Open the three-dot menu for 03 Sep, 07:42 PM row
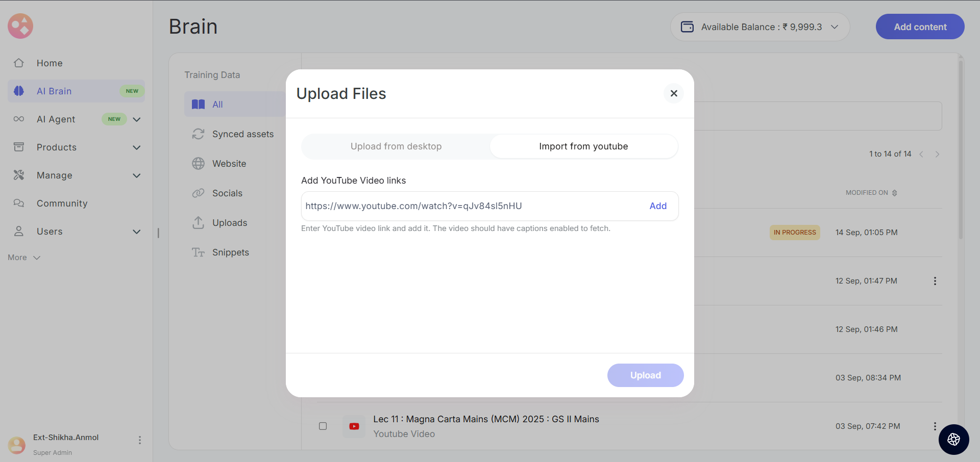The image size is (980, 462). (x=935, y=426)
